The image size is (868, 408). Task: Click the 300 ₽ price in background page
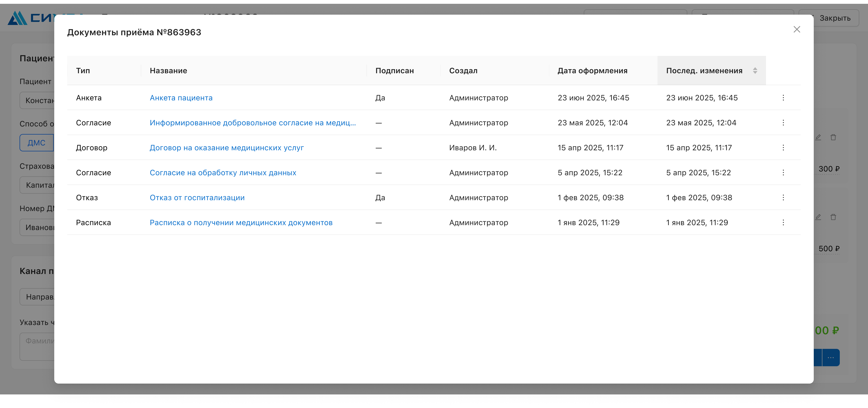click(829, 169)
